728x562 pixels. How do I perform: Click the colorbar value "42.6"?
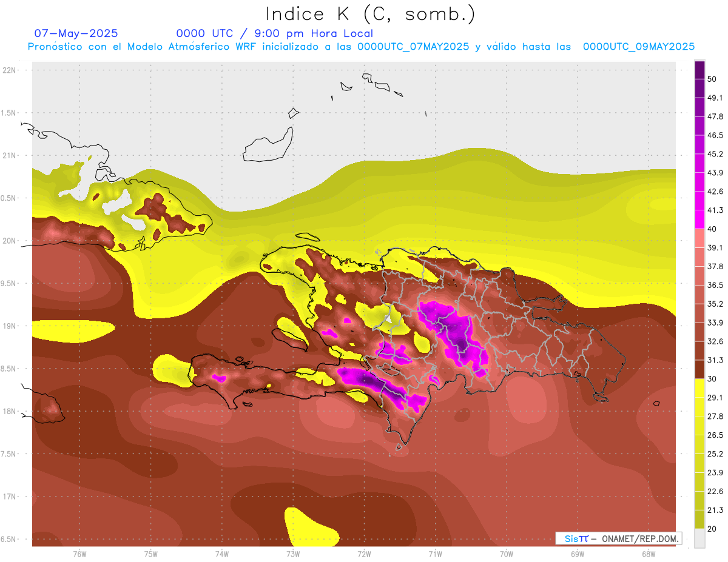click(715, 192)
